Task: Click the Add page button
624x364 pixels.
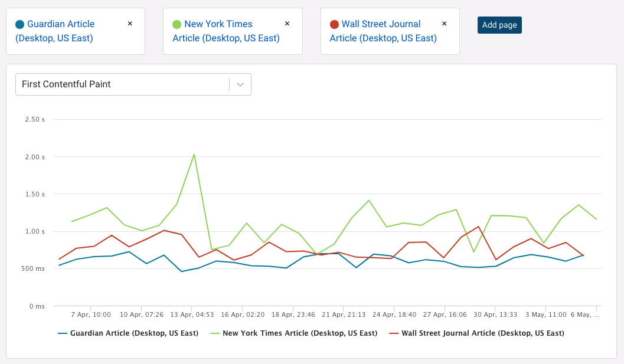Action: point(499,25)
